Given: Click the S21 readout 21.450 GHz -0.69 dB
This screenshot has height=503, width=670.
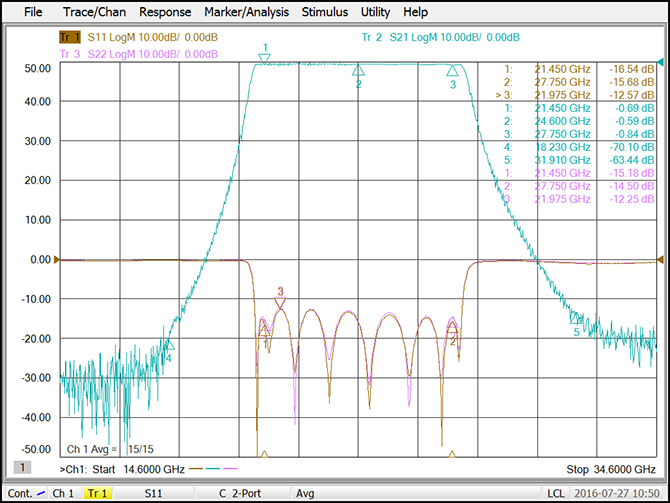Looking at the screenshot, I should point(579,108).
